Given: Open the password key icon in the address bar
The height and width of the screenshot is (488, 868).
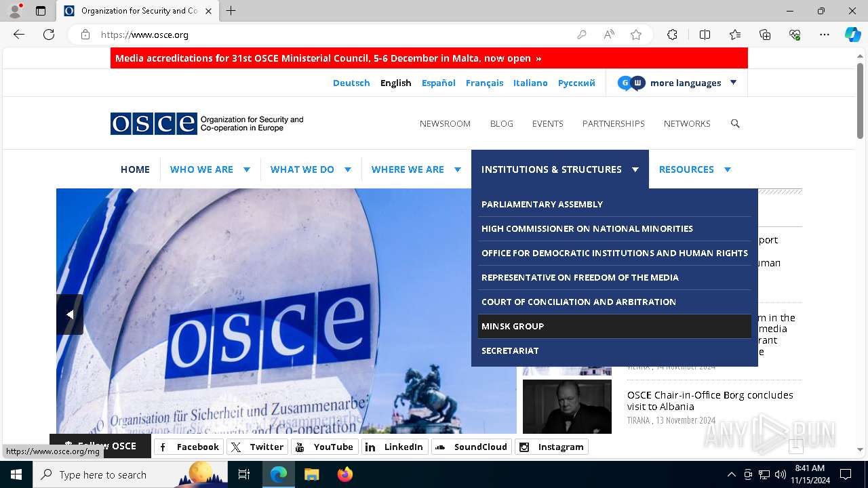Looking at the screenshot, I should pos(581,35).
